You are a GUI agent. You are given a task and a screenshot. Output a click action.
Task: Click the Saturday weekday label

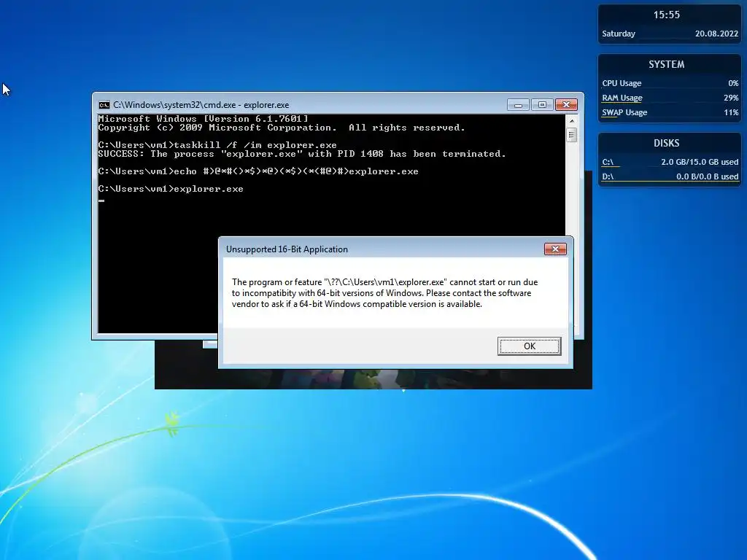(619, 34)
